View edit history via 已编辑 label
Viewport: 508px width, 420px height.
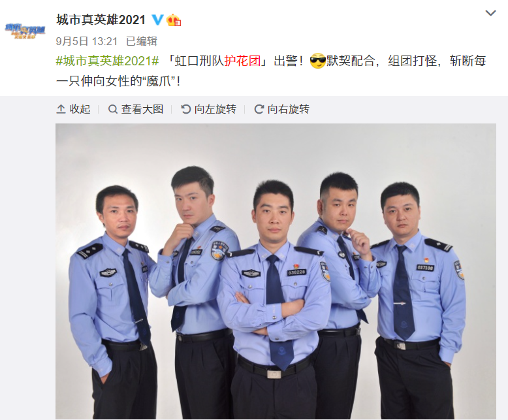[142, 41]
